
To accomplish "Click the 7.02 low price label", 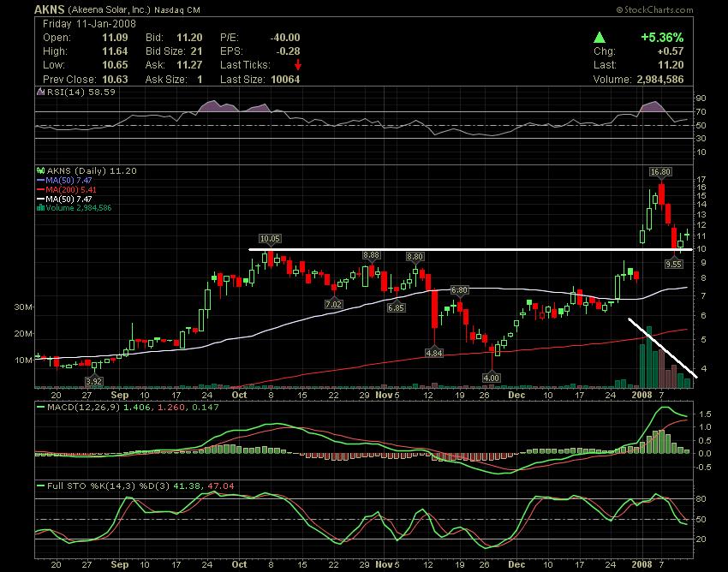I will pos(334,305).
